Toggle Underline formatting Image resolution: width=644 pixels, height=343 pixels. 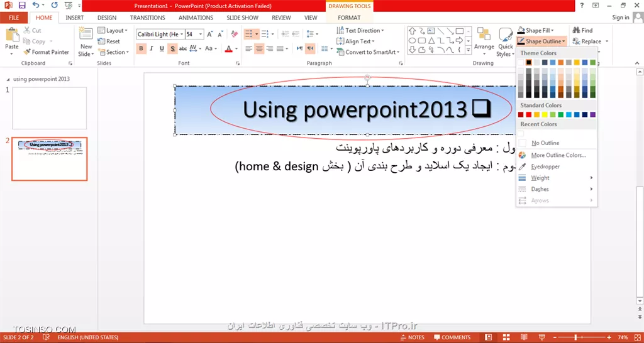click(x=162, y=48)
